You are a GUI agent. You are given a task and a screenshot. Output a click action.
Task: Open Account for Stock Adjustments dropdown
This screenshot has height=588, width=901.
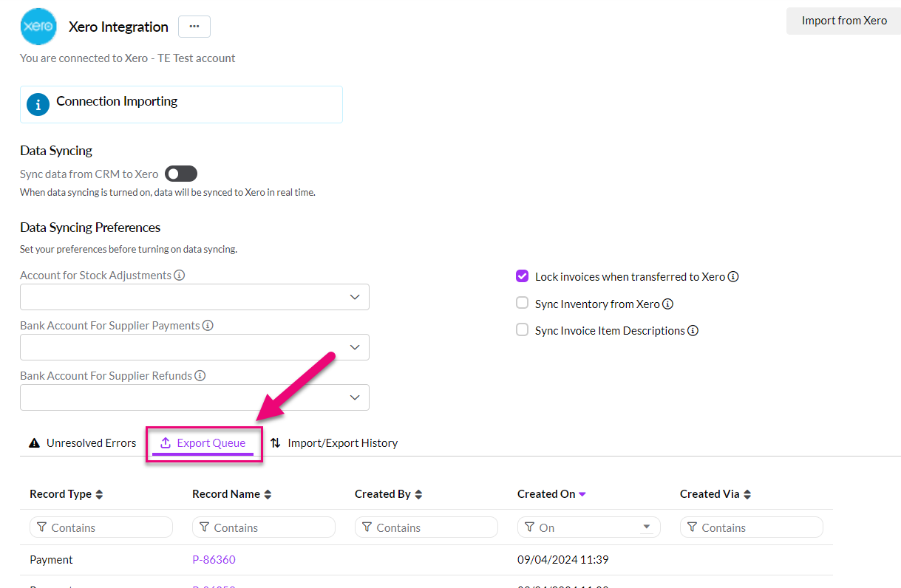point(194,297)
